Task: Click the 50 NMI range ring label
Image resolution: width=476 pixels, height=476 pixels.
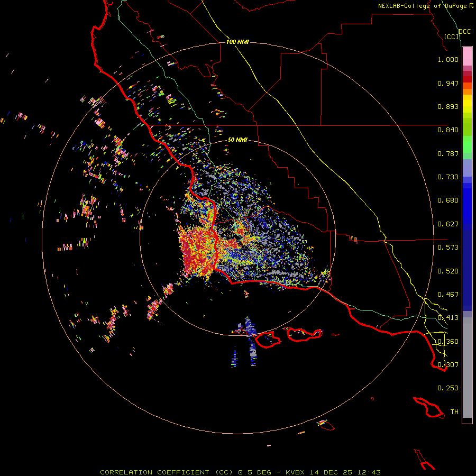Action: point(237,140)
